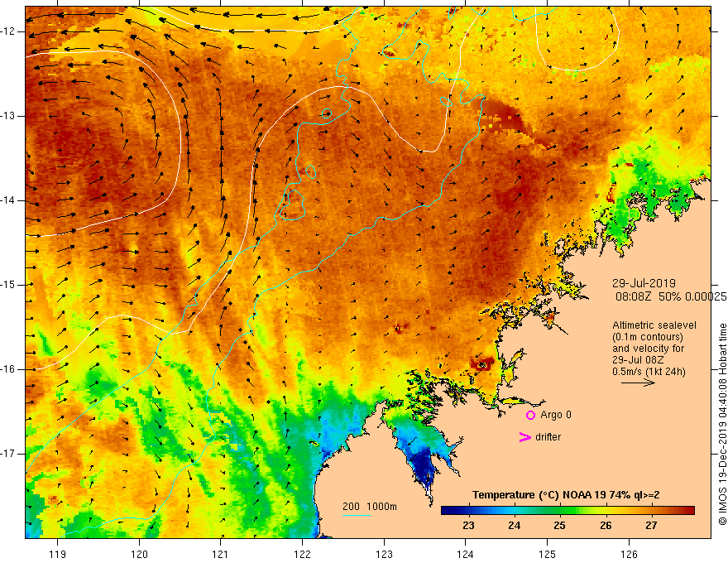Click the '0.5m/s (1kt 24h)' label
Image resolution: width=728 pixels, height=563 pixels.
649,372
